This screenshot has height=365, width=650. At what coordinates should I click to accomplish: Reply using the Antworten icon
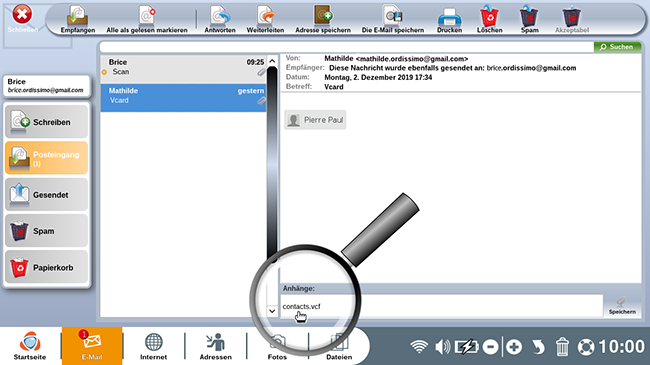[220, 19]
